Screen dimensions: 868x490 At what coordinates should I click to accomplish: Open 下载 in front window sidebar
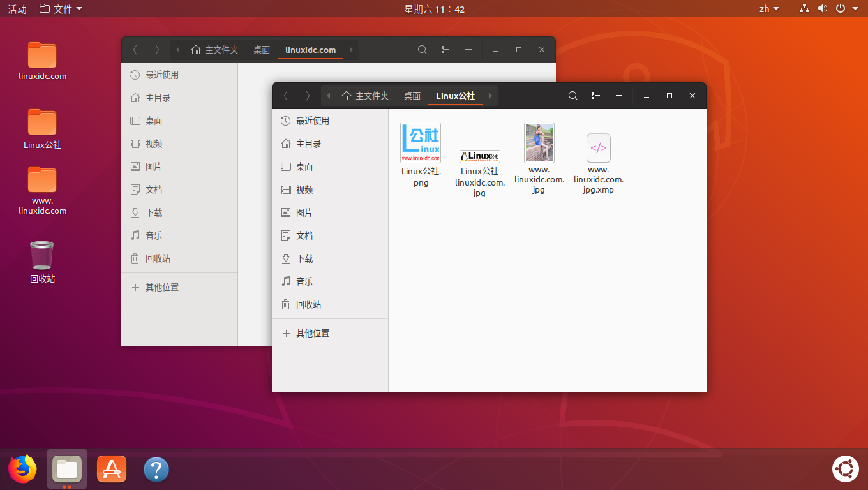coord(330,258)
